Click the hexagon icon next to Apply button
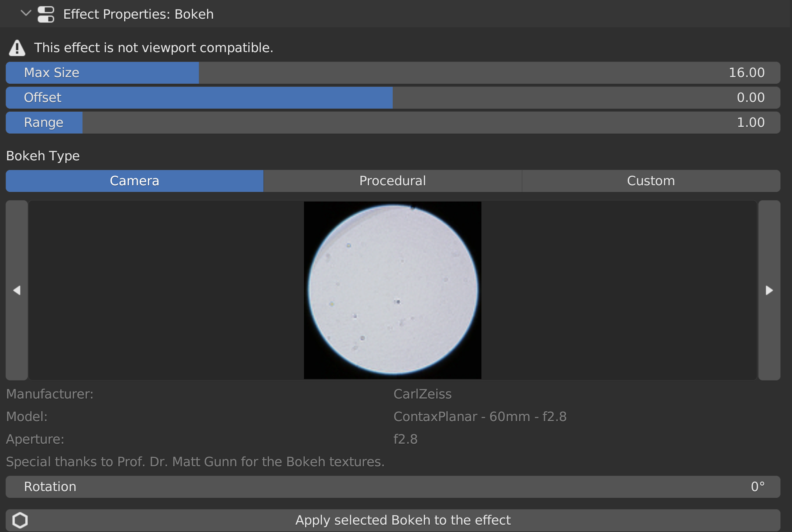The width and height of the screenshot is (792, 532). click(x=20, y=520)
